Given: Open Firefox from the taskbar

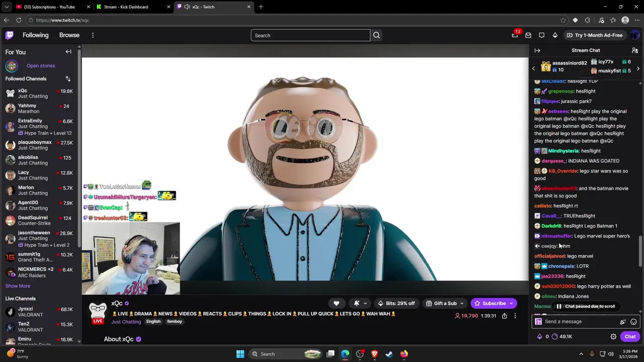Looking at the screenshot, I should tap(404, 354).
